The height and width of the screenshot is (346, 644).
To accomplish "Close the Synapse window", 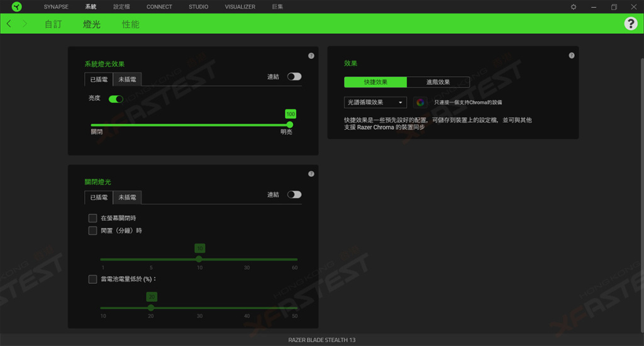I will 634,7.
